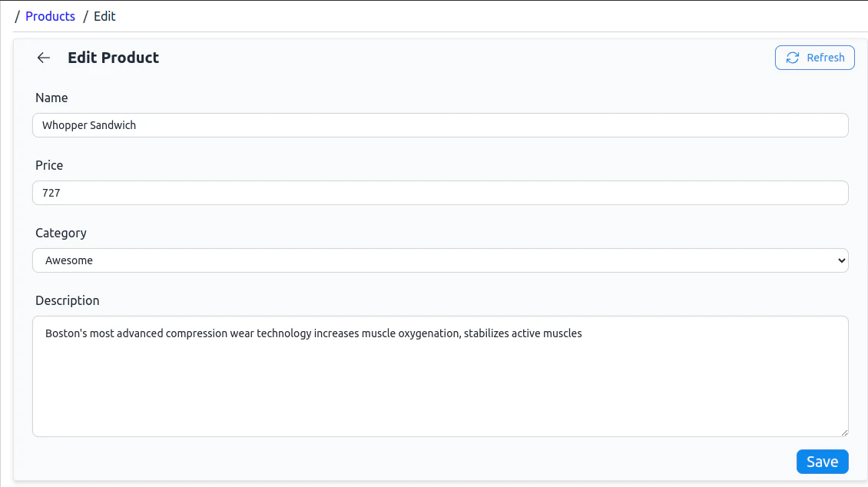The image size is (868, 487).
Task: Select the Price field showing 727
Action: pyautogui.click(x=440, y=193)
